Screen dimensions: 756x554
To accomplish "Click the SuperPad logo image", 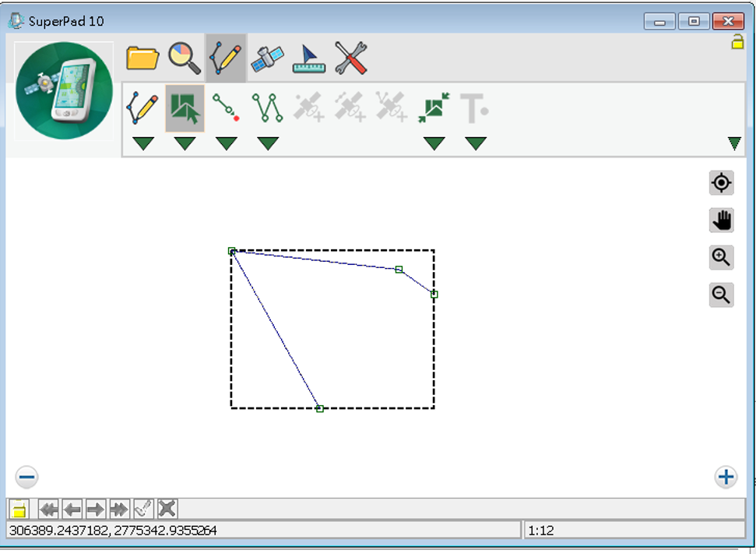I will 64,90.
